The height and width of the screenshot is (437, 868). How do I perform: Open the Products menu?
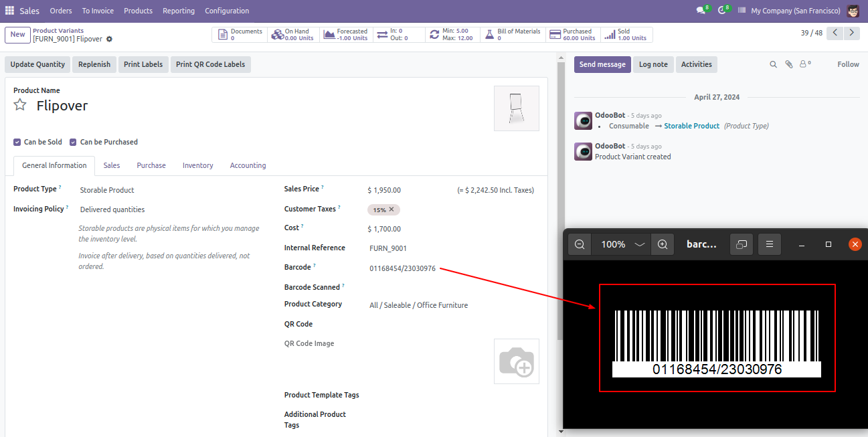tap(138, 11)
